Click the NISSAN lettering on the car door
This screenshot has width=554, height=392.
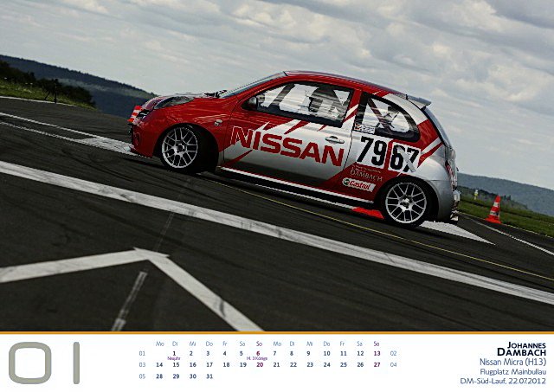[287, 145]
